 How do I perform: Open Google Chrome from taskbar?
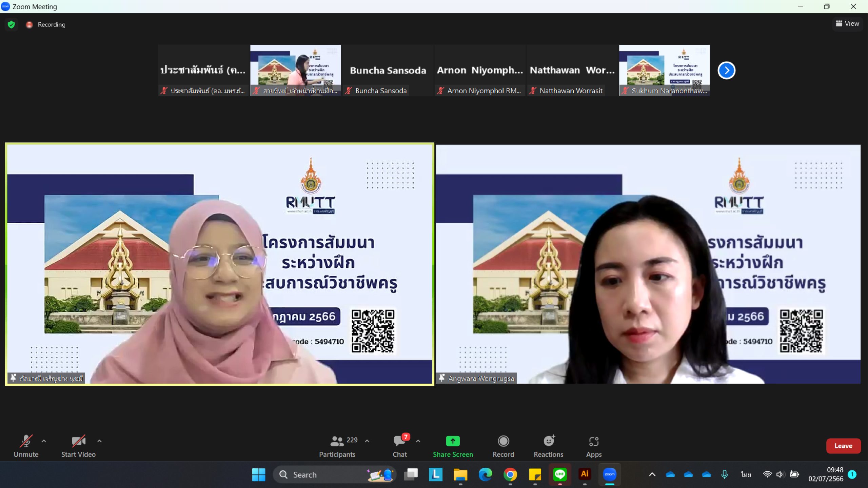point(510,475)
